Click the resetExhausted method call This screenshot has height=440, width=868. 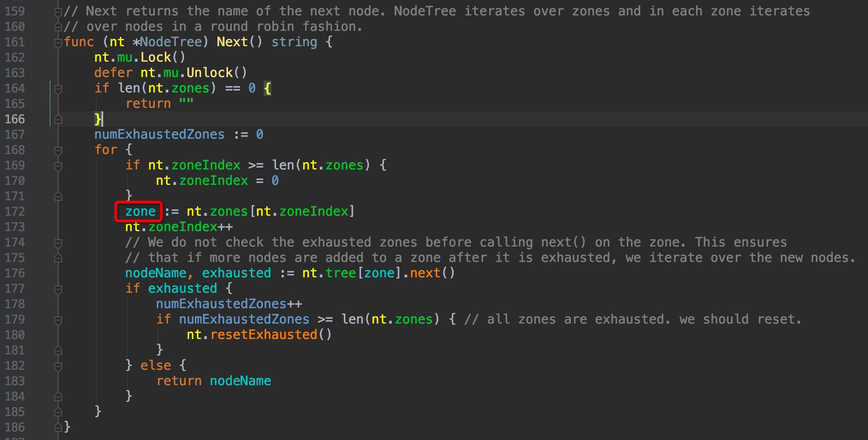(263, 335)
